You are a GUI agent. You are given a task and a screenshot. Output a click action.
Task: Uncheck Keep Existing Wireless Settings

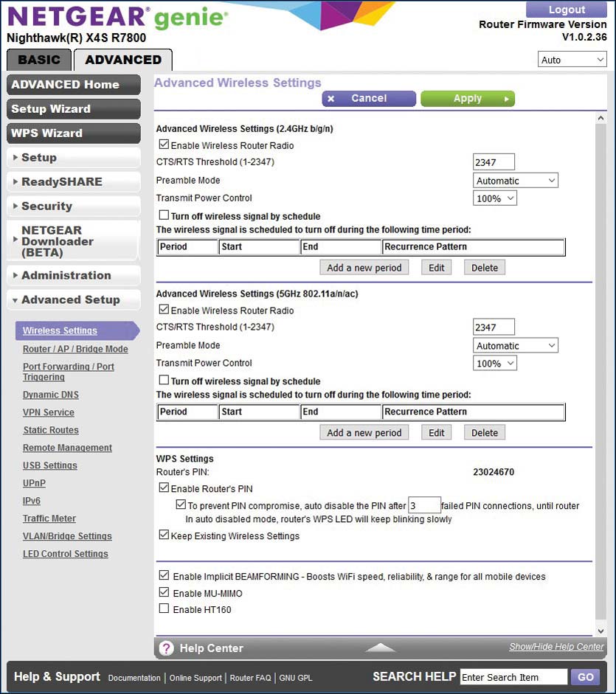click(x=164, y=535)
